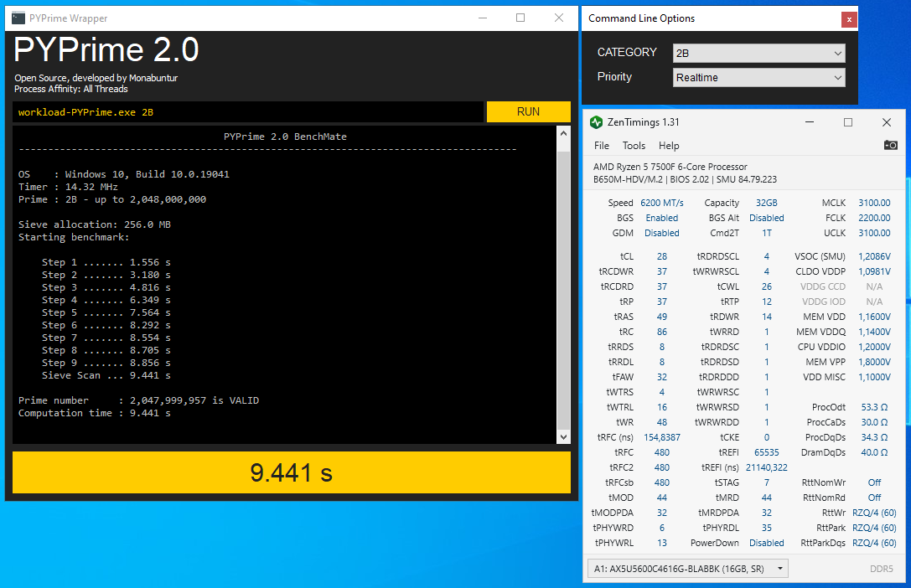Image resolution: width=911 pixels, height=588 pixels.
Task: Click the DramDqDs value 40.0 Ω
Action: click(874, 452)
